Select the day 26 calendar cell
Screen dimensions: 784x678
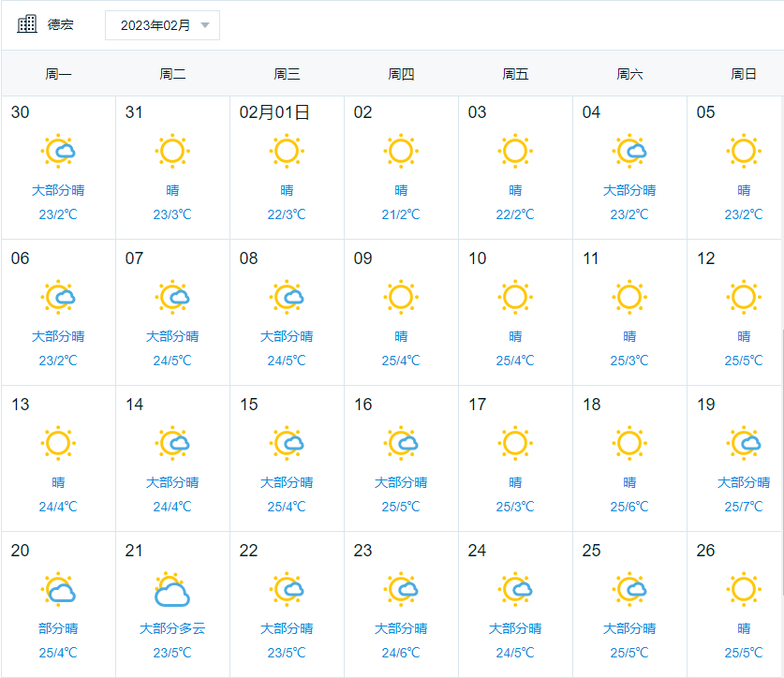735,604
